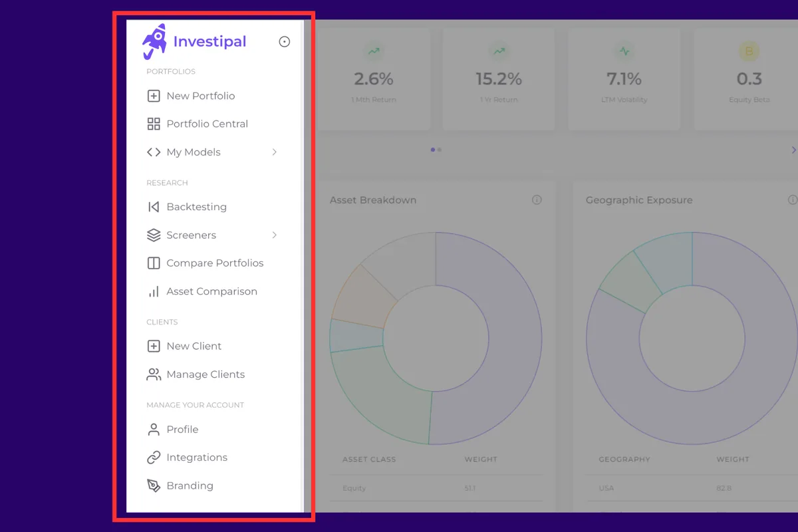The width and height of the screenshot is (798, 532).
Task: Open the Asset Breakdown info tooltip icon
Action: 537,200
